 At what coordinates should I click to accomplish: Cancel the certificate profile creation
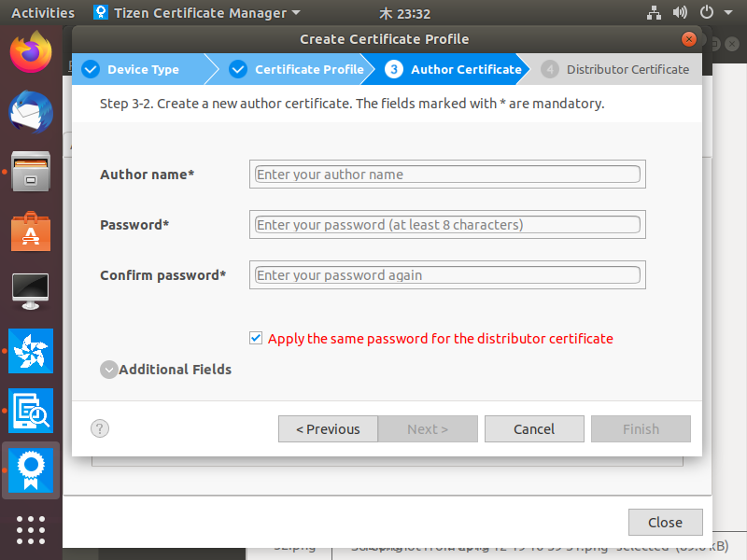534,429
